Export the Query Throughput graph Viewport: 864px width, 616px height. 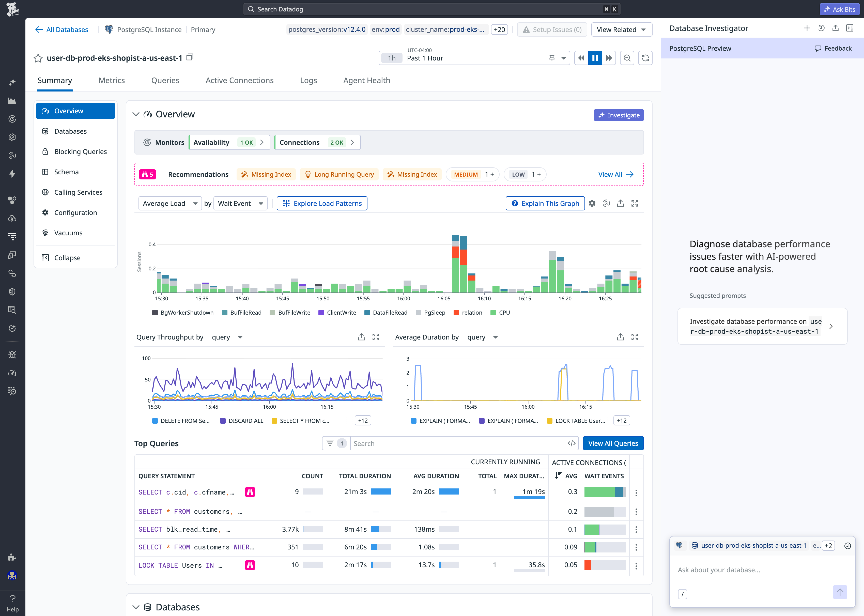coord(361,337)
